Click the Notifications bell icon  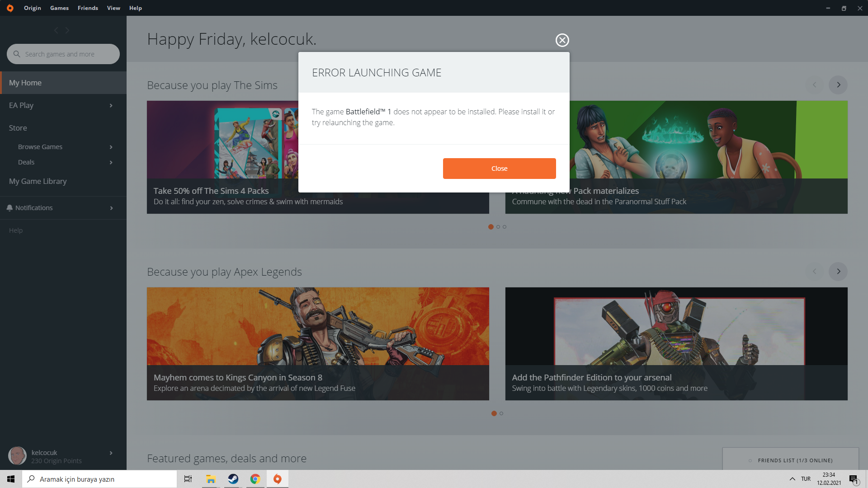pyautogui.click(x=9, y=208)
